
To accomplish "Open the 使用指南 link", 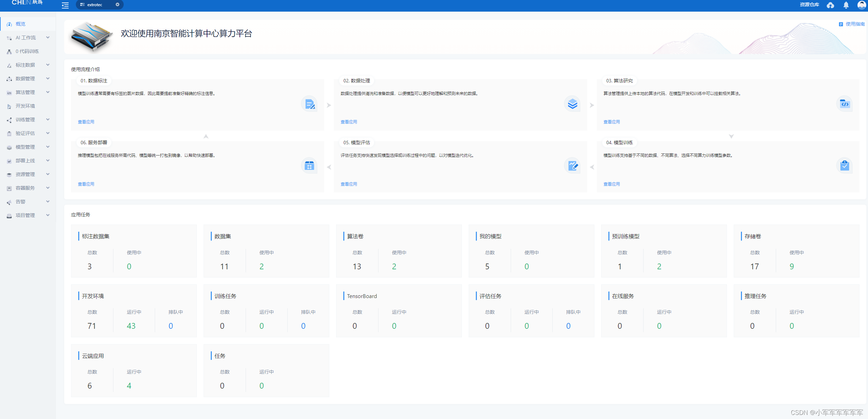I will (855, 24).
